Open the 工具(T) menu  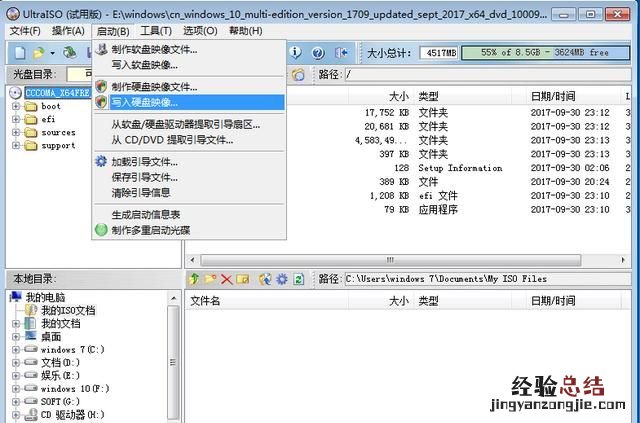pos(156,31)
